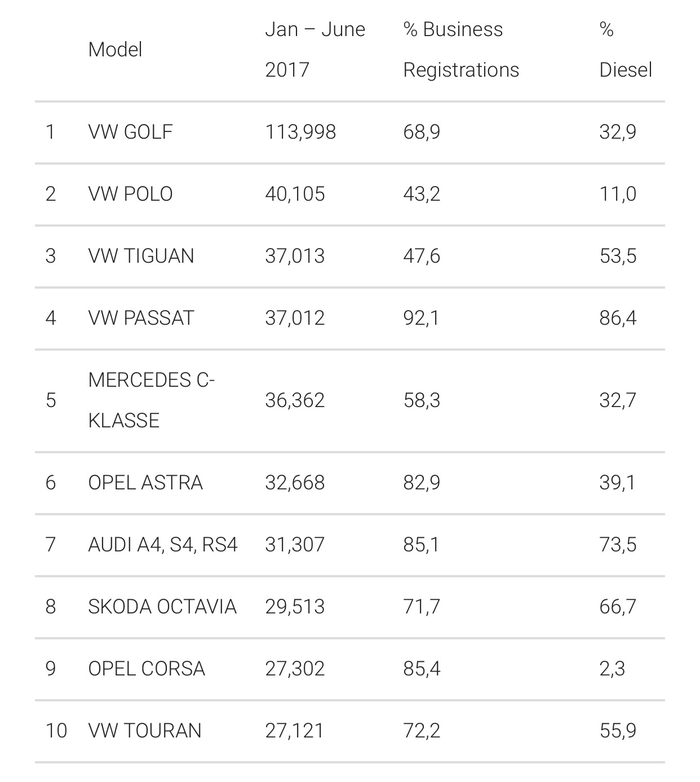Click the Model column header
700x782 pixels.
click(115, 50)
